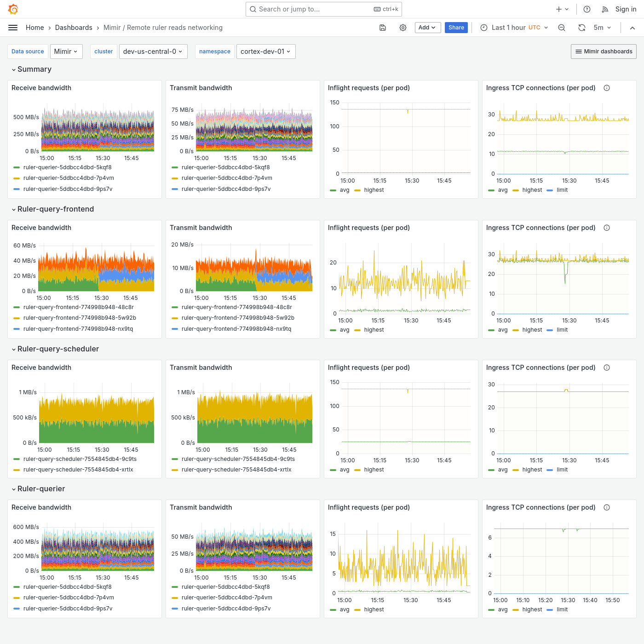
Task: Open the Add panel menu
Action: pyautogui.click(x=427, y=27)
